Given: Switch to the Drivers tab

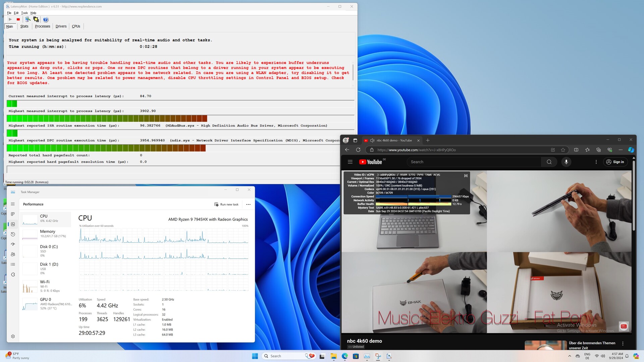Looking at the screenshot, I should tap(61, 26).
